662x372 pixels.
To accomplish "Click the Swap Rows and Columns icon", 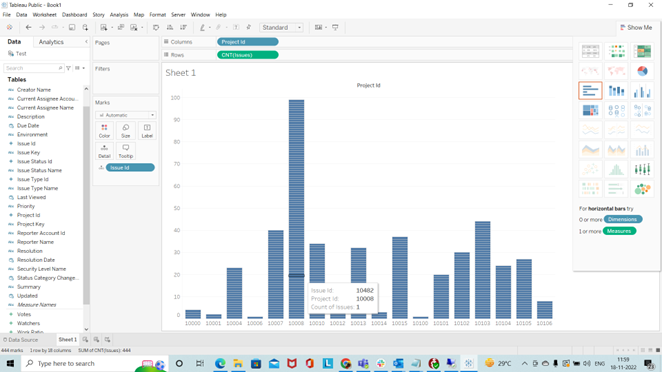I will (x=156, y=27).
